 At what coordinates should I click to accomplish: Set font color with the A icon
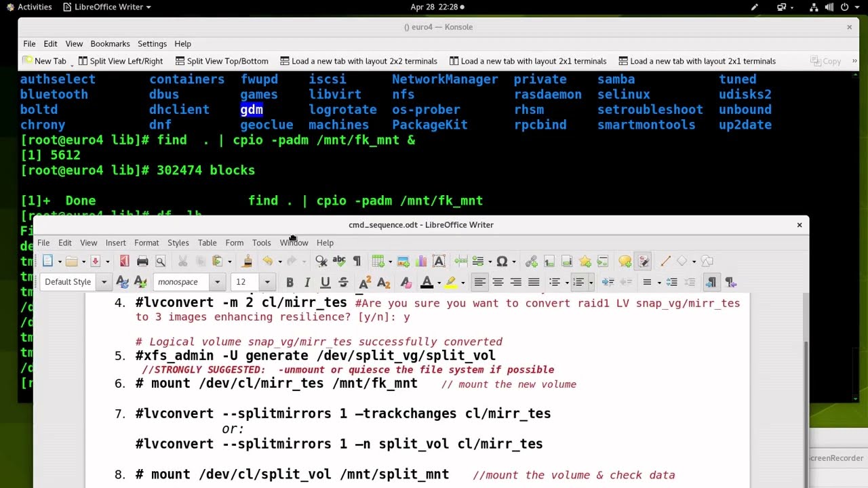point(427,282)
